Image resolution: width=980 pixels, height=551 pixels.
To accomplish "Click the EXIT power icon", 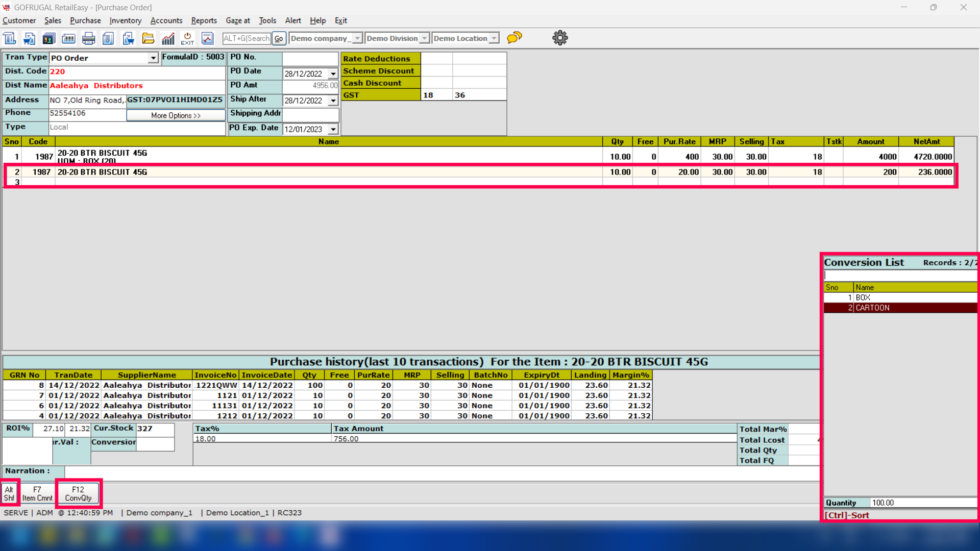I will click(x=187, y=38).
